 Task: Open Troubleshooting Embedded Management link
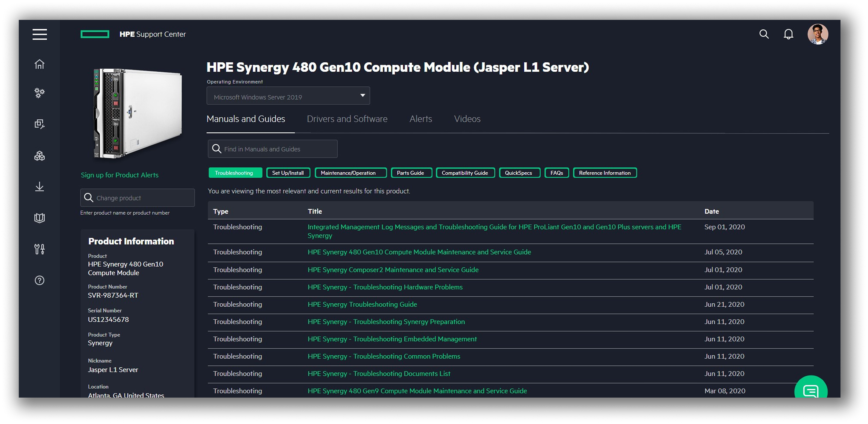392,338
